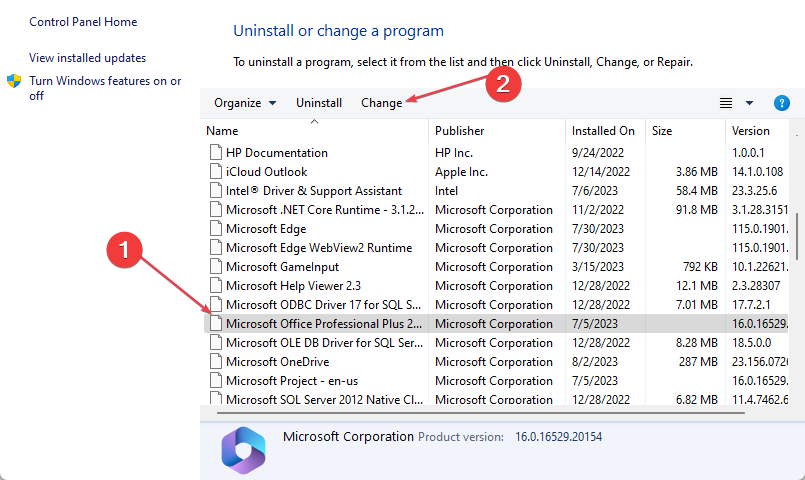Select the Microsoft OneDrive name text
The width and height of the screenshot is (805, 480).
pyautogui.click(x=277, y=361)
